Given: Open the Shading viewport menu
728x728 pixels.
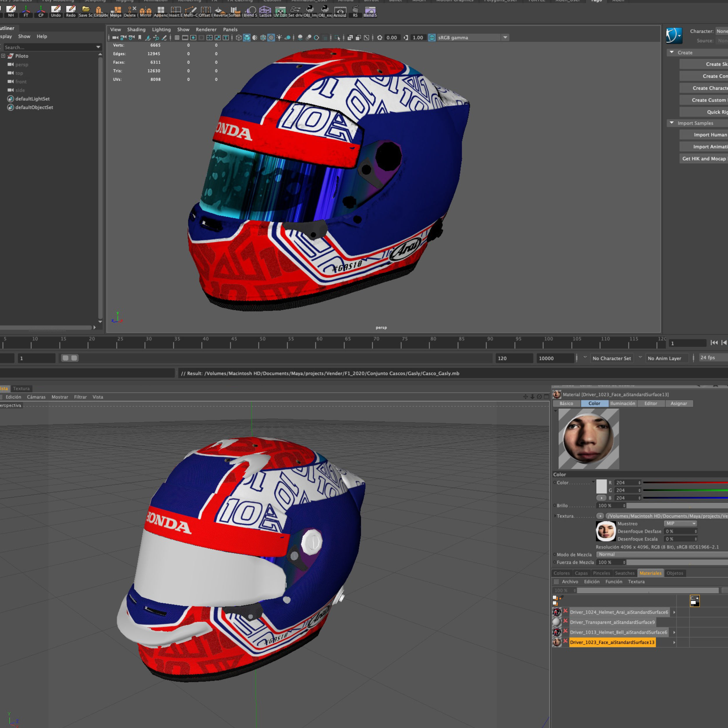Looking at the screenshot, I should (x=136, y=29).
